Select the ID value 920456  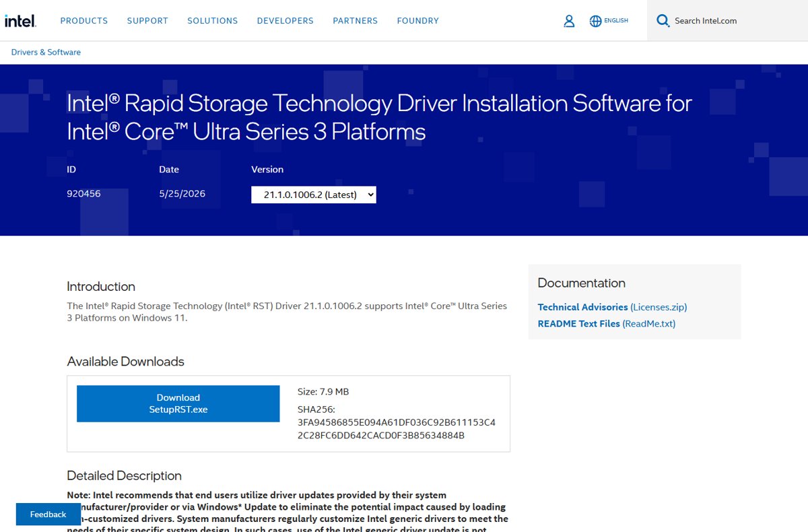[x=83, y=194]
